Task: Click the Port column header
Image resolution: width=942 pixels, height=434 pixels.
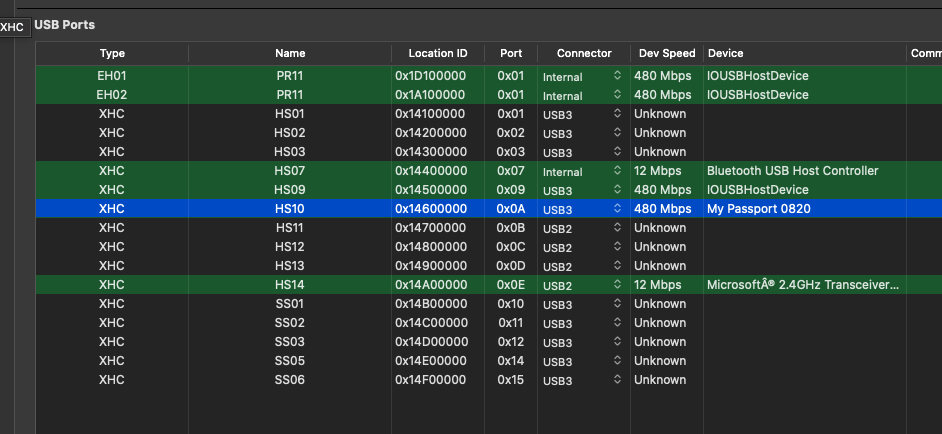Action: (510, 53)
